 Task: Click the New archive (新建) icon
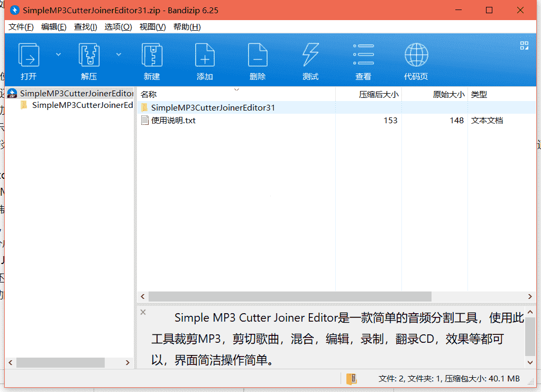152,54
